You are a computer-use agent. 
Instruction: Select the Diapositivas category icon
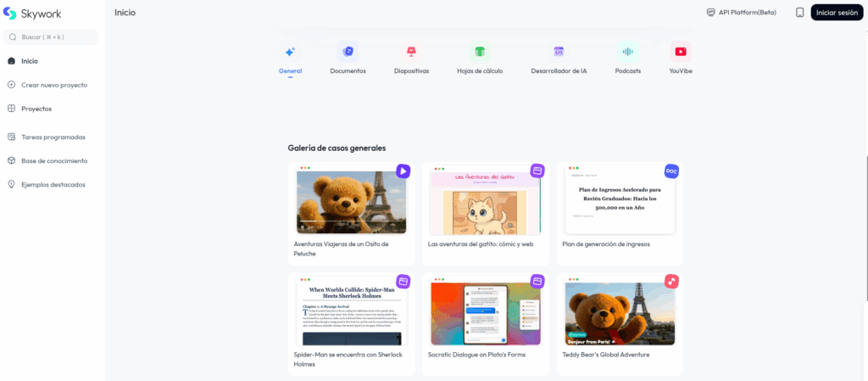411,52
